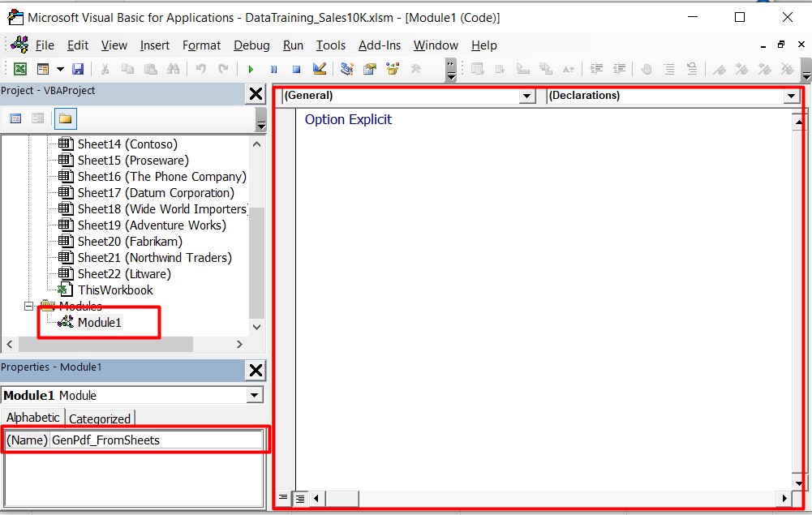Click the Insert UserForm toolbar icon
This screenshot has height=515, width=812.
click(43, 69)
